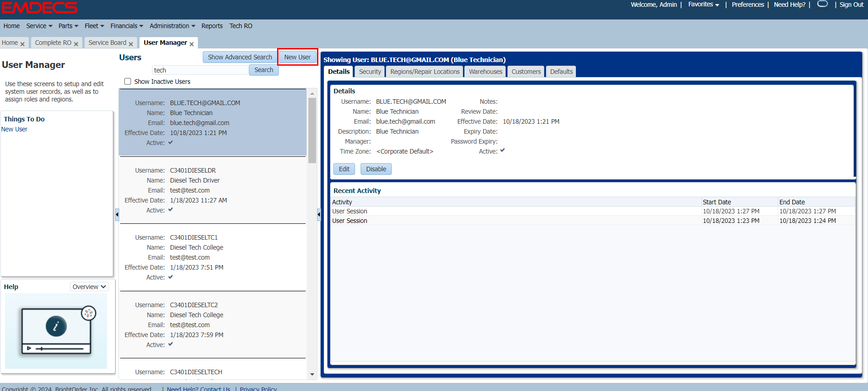Switch to the Home tab
This screenshot has width=868, height=391.
(x=10, y=43)
